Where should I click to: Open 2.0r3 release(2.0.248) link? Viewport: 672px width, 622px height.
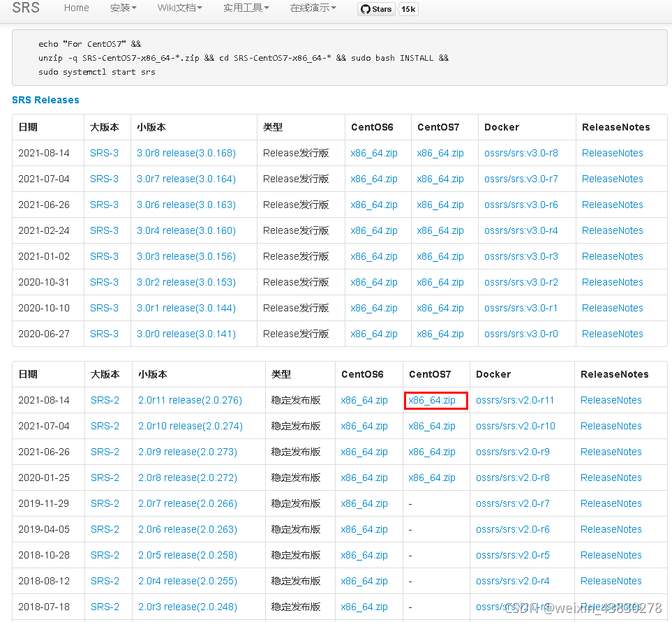187,607
